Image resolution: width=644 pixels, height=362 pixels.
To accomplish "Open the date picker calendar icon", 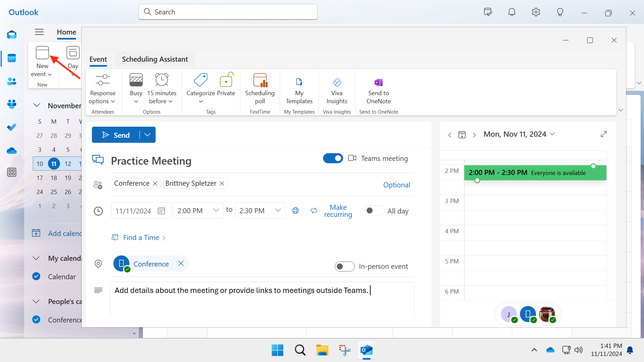I will (x=161, y=211).
